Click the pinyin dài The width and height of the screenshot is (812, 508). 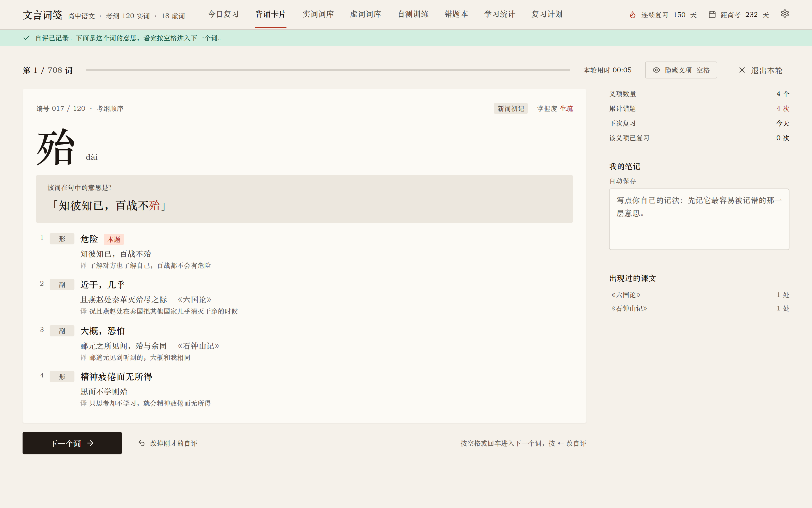coord(92,157)
